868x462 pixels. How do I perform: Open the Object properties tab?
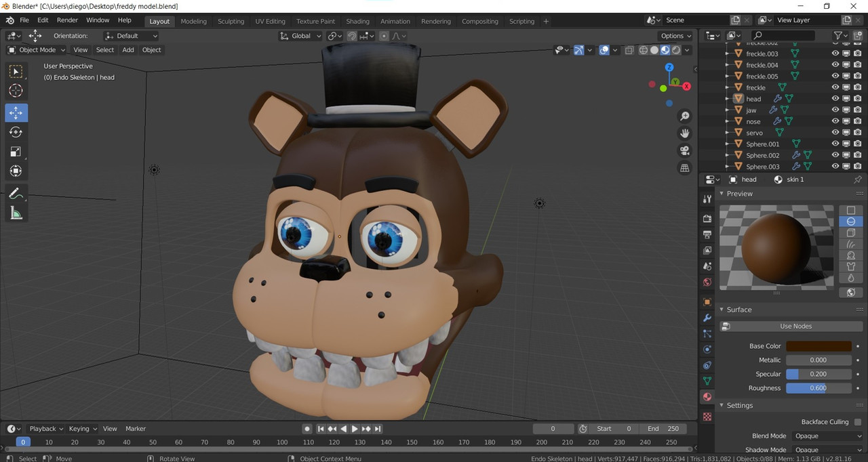[x=707, y=302]
